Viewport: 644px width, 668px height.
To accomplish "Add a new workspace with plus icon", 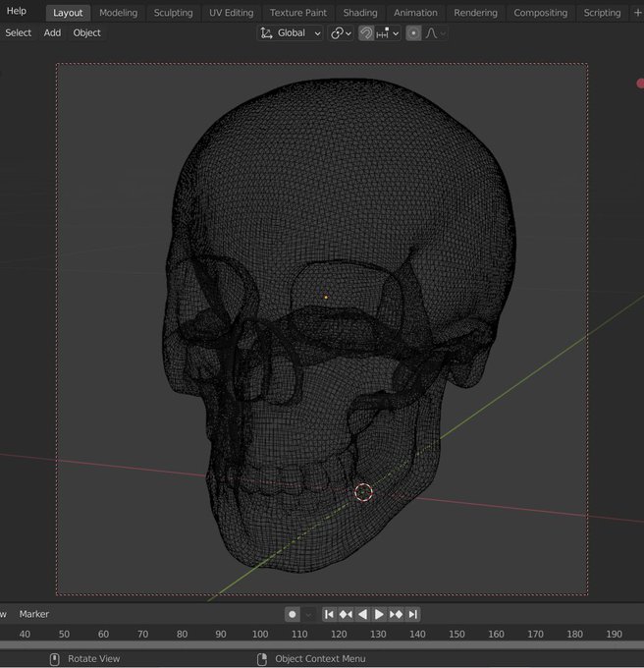I will (637, 13).
